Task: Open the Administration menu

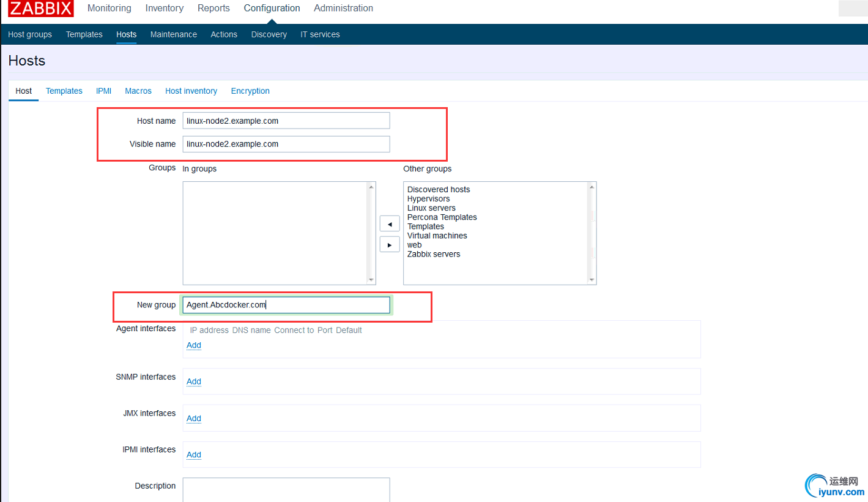Action: [x=344, y=8]
